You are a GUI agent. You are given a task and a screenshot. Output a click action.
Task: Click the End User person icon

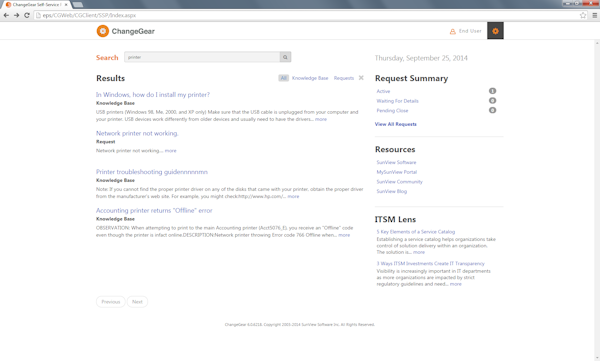[x=453, y=31]
